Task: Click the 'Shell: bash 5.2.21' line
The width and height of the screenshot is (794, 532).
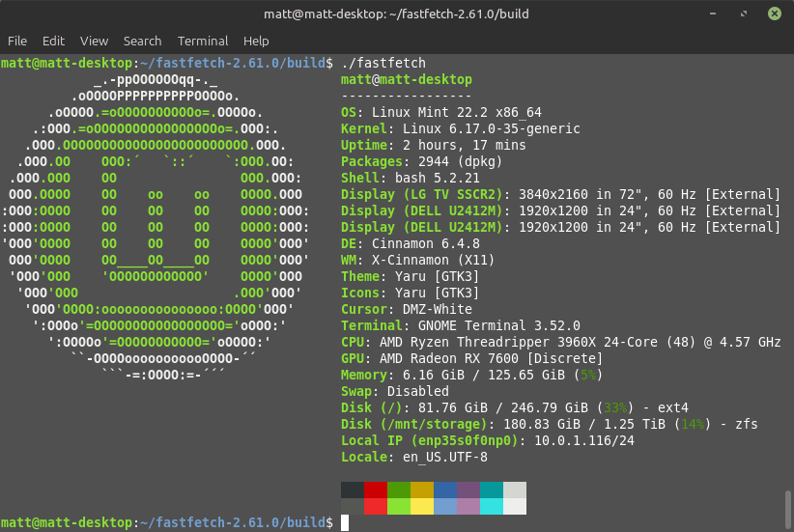Action: point(411,178)
